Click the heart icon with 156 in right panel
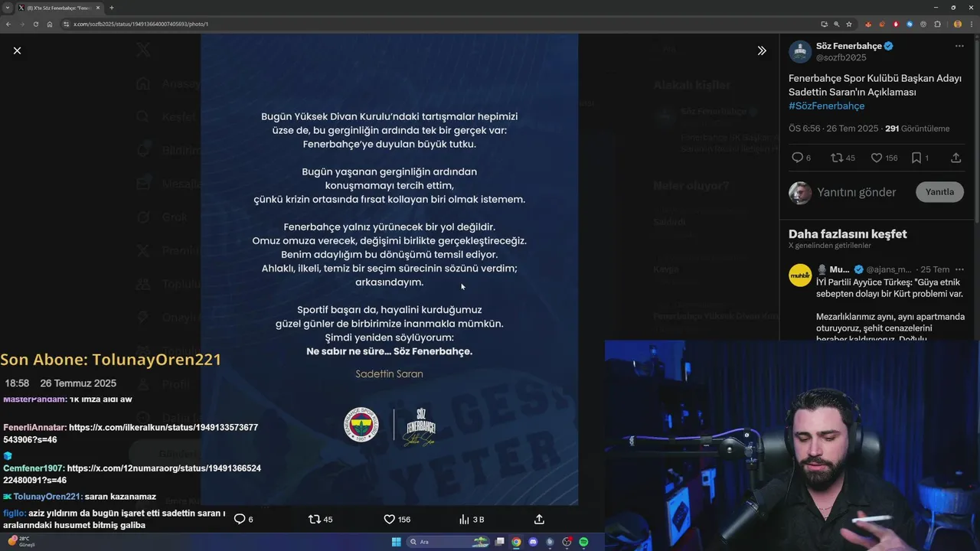The width and height of the screenshot is (980, 551). point(877,158)
